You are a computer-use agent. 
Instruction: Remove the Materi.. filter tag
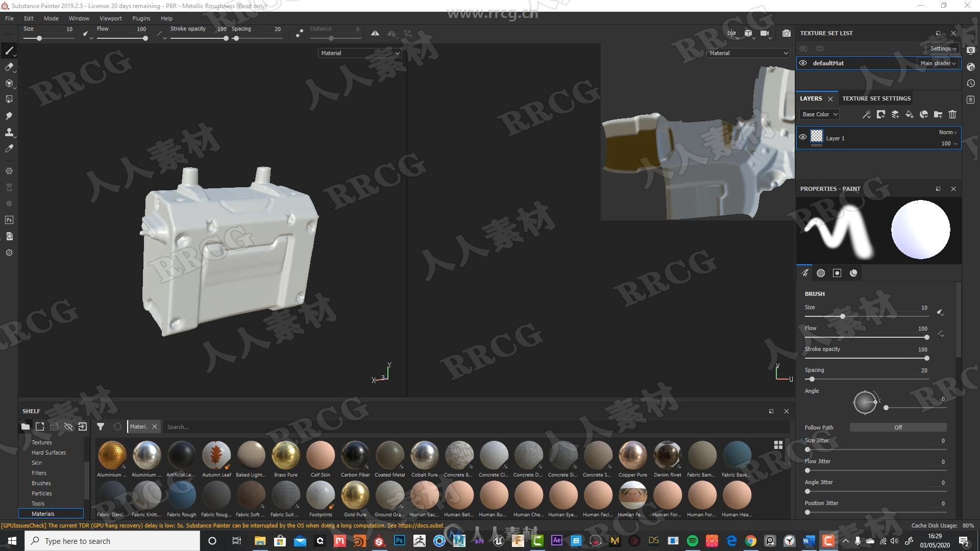(155, 427)
